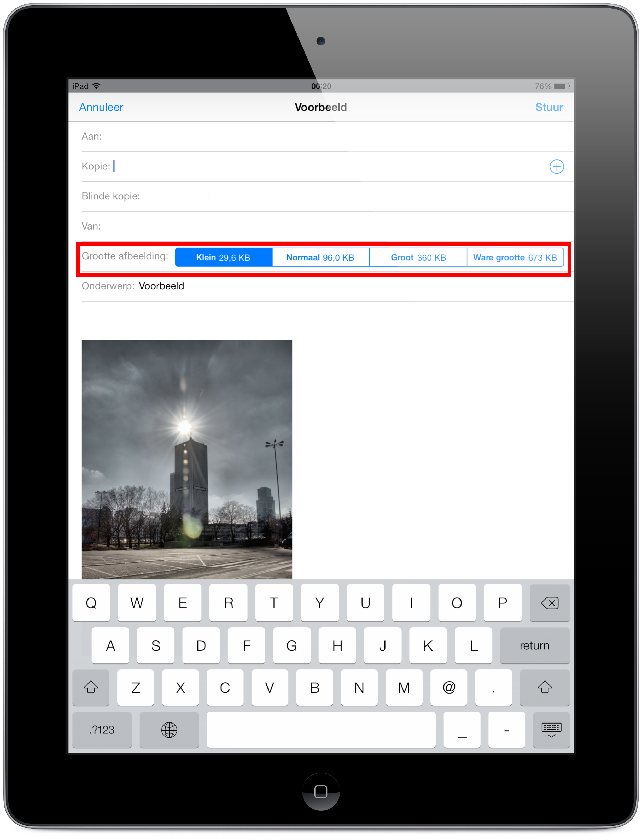
Task: Tap the H key
Action: tap(337, 645)
